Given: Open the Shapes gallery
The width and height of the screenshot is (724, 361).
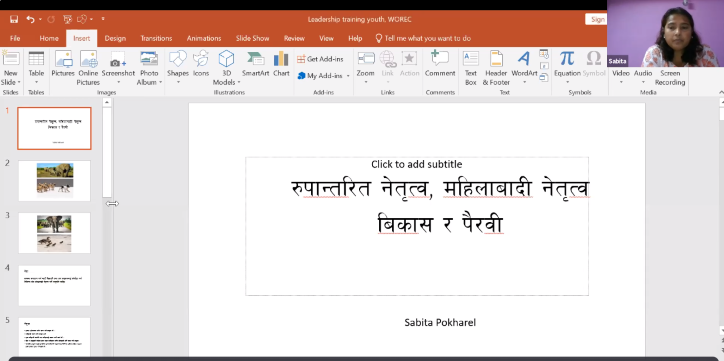Looking at the screenshot, I should coord(178,68).
